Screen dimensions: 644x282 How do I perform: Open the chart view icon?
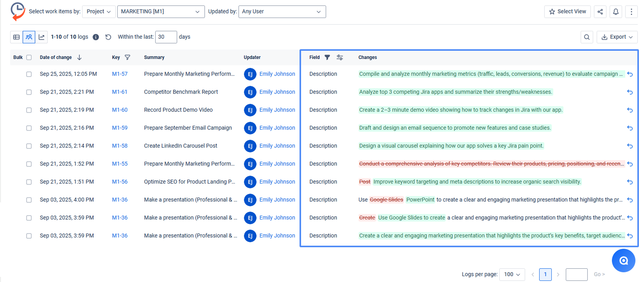tap(41, 37)
